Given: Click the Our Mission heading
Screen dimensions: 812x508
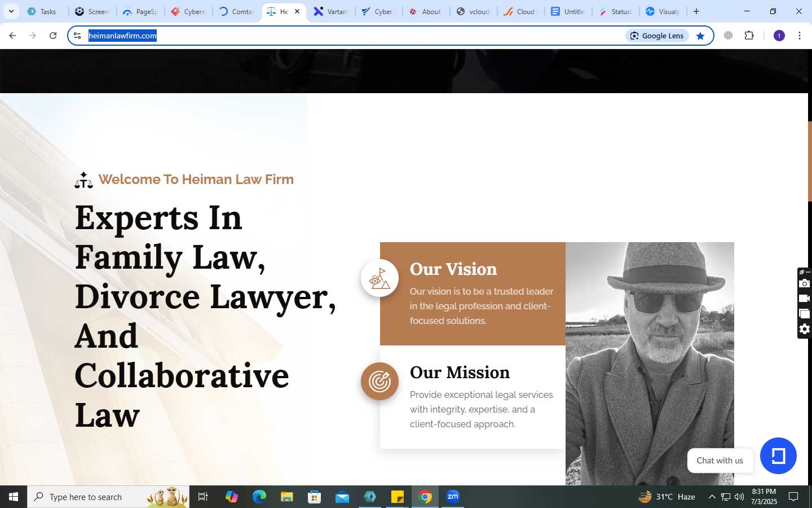Looking at the screenshot, I should (x=460, y=373).
